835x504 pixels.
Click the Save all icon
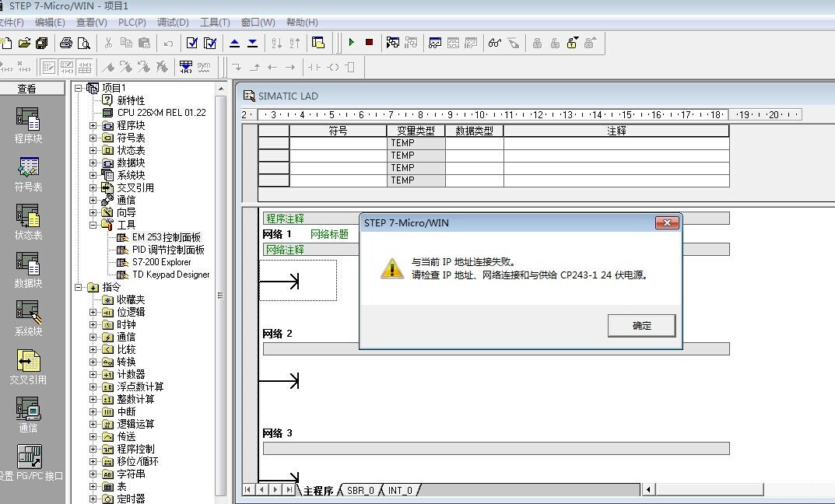[x=42, y=43]
